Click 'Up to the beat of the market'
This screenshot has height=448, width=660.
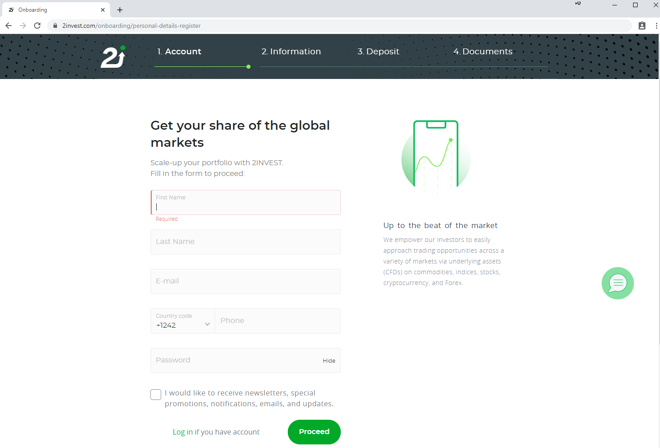click(440, 225)
